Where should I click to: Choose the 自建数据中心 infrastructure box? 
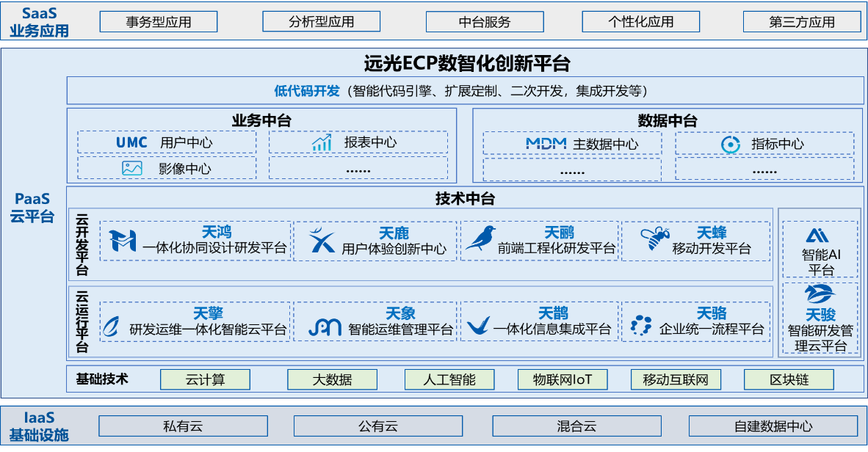click(773, 426)
